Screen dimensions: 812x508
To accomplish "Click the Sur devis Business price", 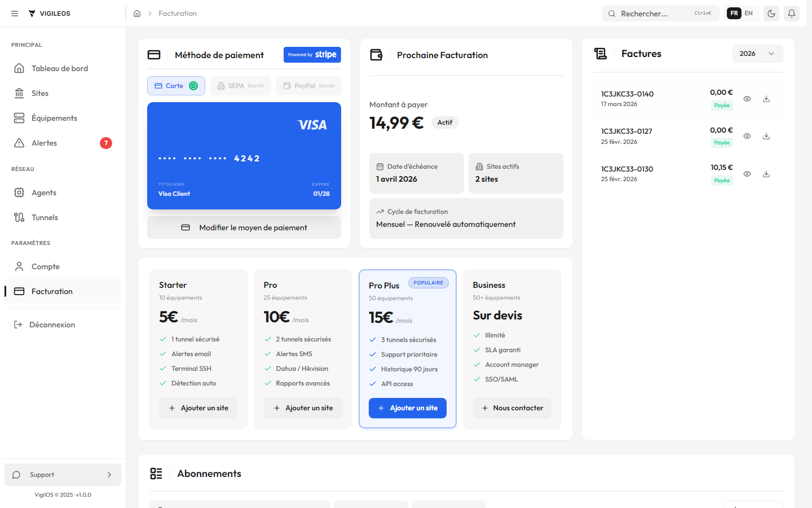I will (498, 316).
